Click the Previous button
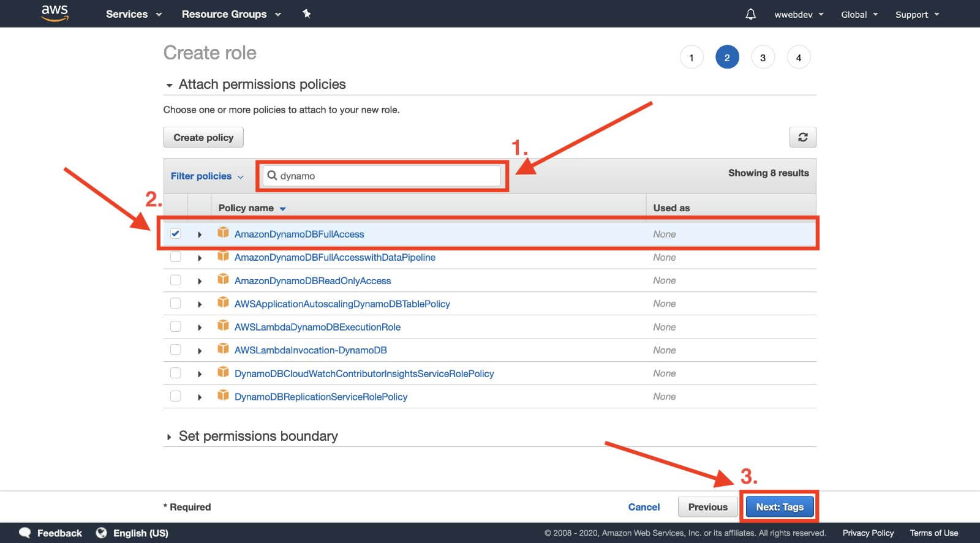 707,507
